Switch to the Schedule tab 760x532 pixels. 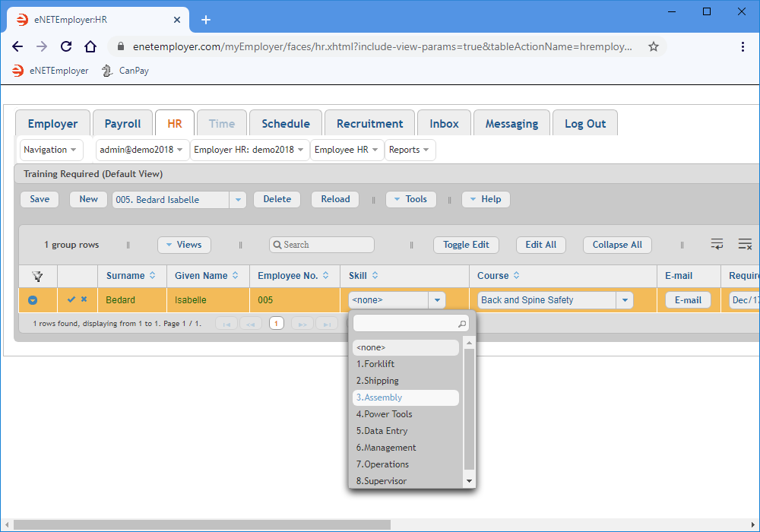click(286, 123)
